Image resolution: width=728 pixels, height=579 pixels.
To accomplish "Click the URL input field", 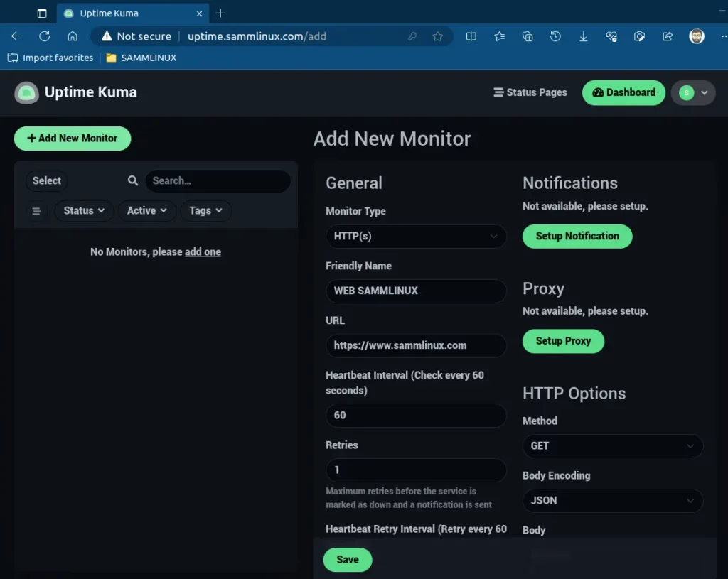I will tap(416, 346).
